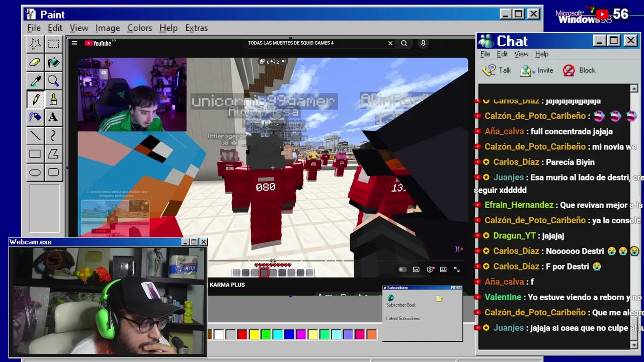
Task: Switch video to theater mode
Action: [443, 269]
